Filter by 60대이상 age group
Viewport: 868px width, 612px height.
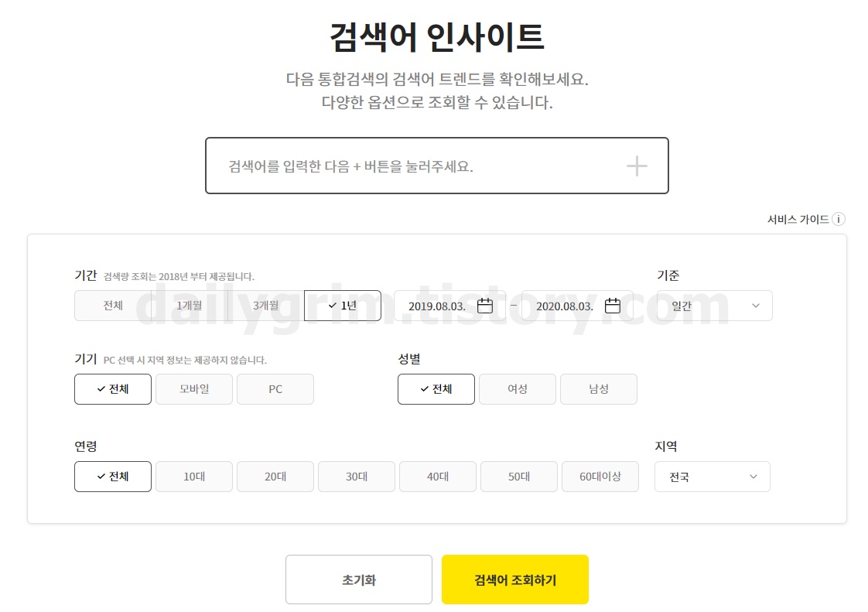(x=600, y=477)
